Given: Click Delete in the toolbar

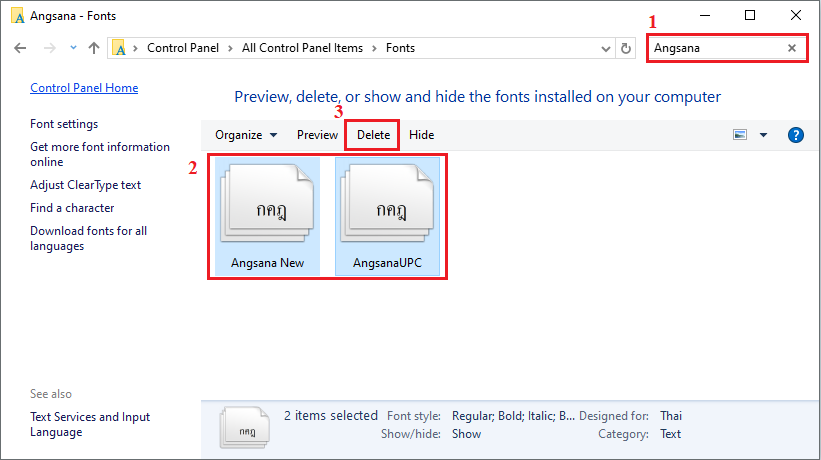Looking at the screenshot, I should pyautogui.click(x=373, y=135).
